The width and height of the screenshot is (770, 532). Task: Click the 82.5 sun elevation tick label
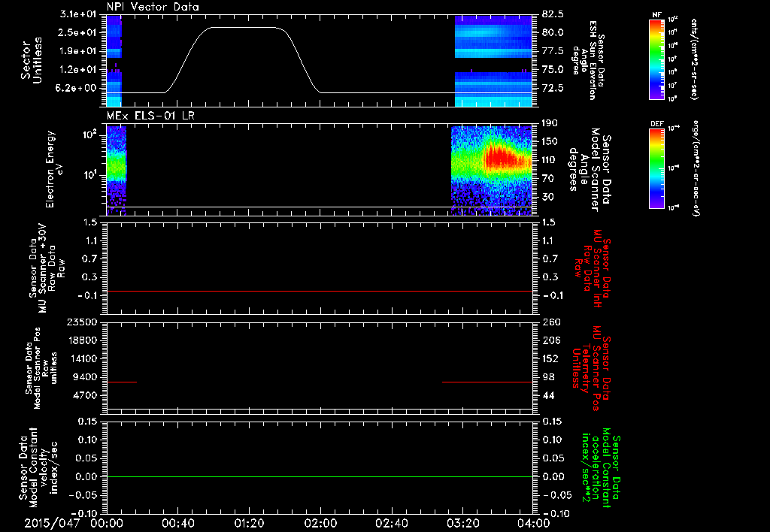pos(553,14)
